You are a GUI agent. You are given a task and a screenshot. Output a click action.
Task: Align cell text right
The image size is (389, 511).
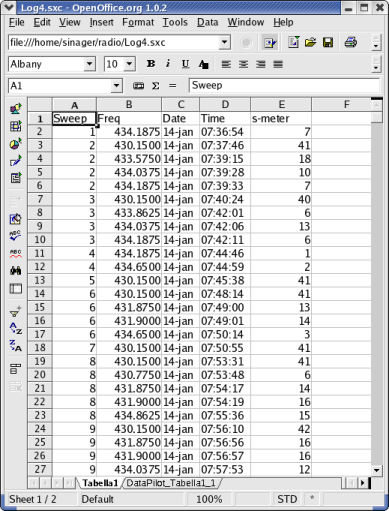click(261, 64)
